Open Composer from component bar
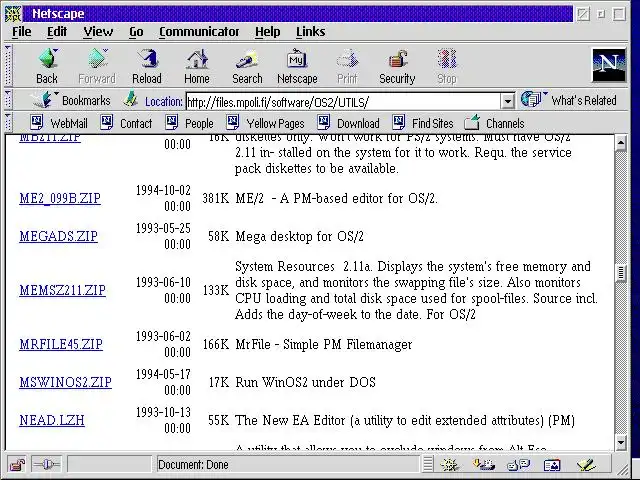 tap(586, 465)
